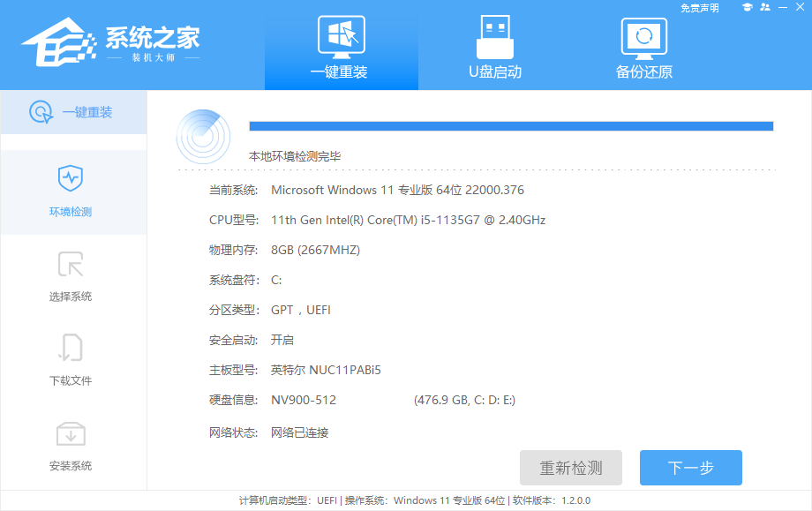This screenshot has height=511, width=812.
Task: Open the contact people icon in the title bar
Action: click(x=766, y=8)
